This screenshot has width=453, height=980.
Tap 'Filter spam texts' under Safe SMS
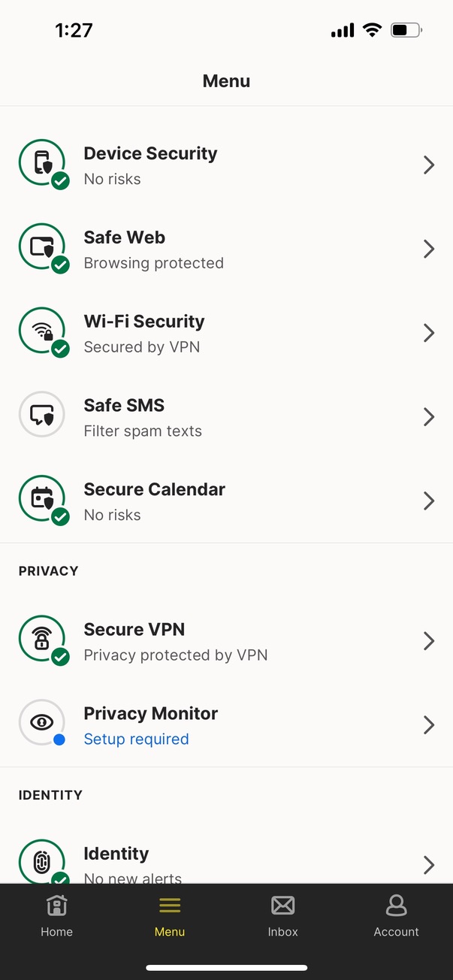coord(143,431)
